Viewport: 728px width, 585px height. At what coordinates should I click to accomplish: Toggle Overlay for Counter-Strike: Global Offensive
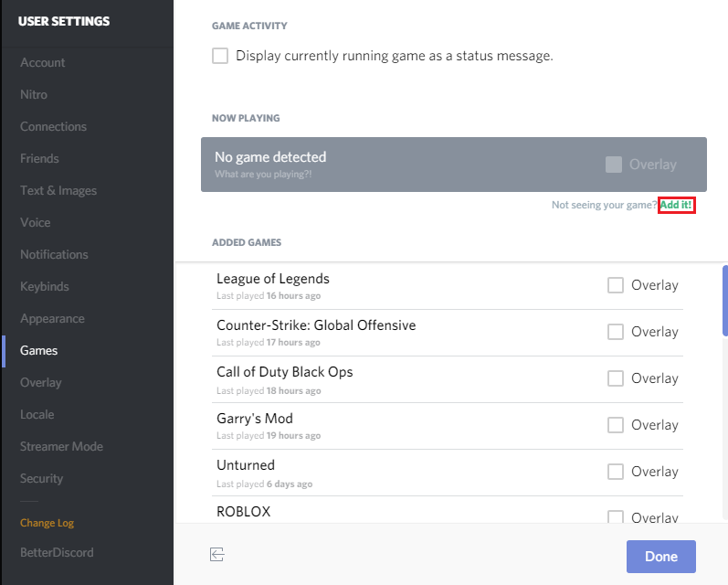click(x=616, y=332)
